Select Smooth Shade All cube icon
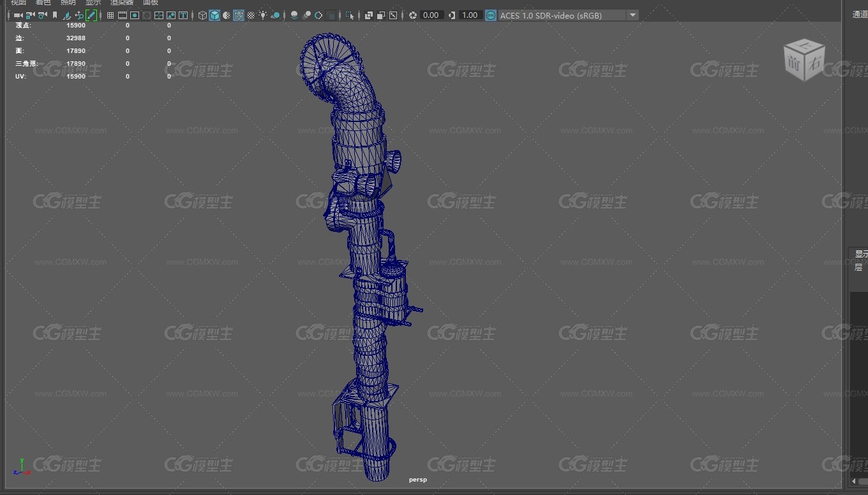868x495 pixels. 214,15
